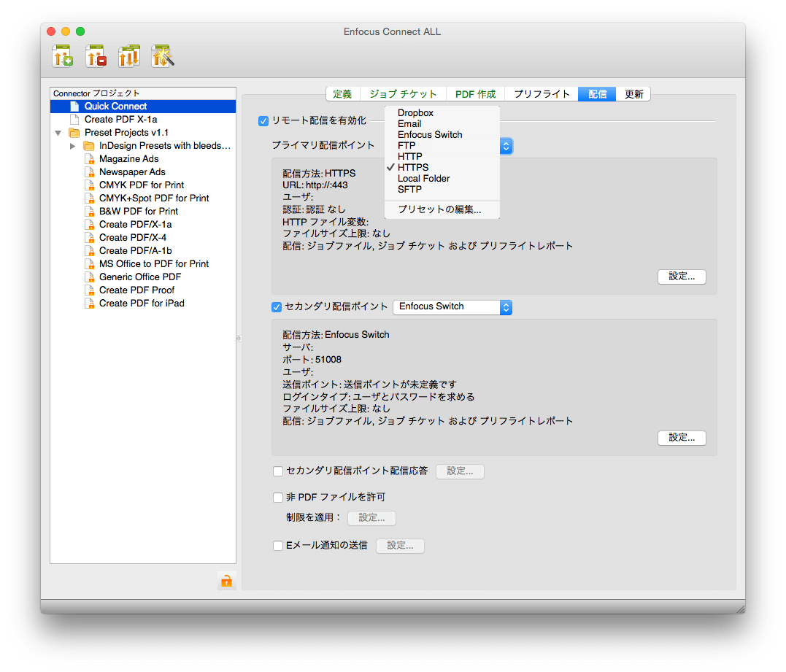The height and width of the screenshot is (672, 786).
Task: Click 設定... button beside 制限を適用
Action: [x=371, y=518]
